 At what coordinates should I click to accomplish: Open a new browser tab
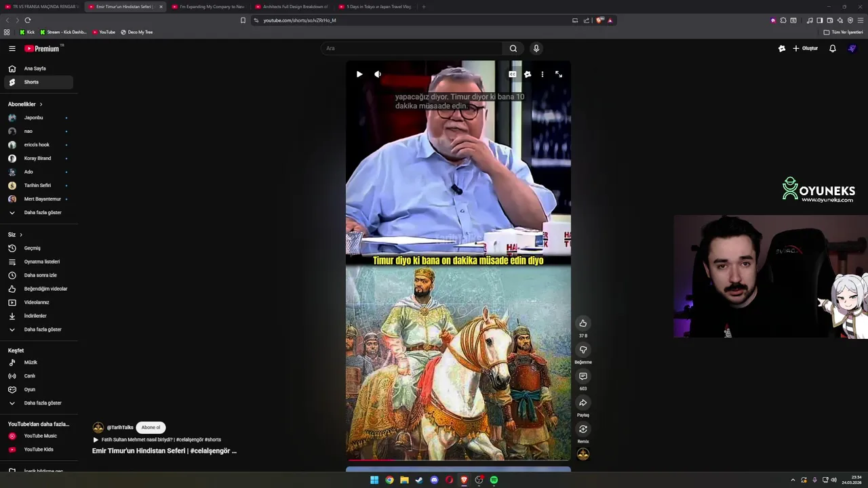point(424,7)
